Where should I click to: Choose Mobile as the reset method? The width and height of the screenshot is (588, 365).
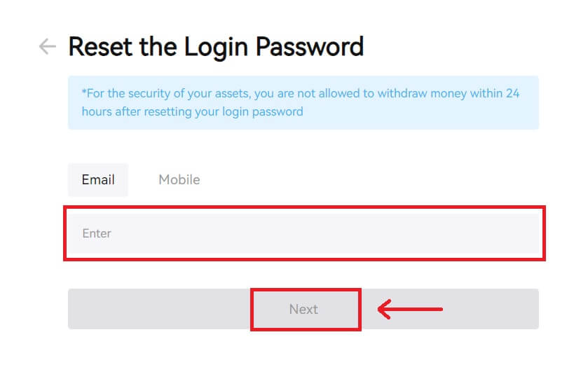[179, 179]
